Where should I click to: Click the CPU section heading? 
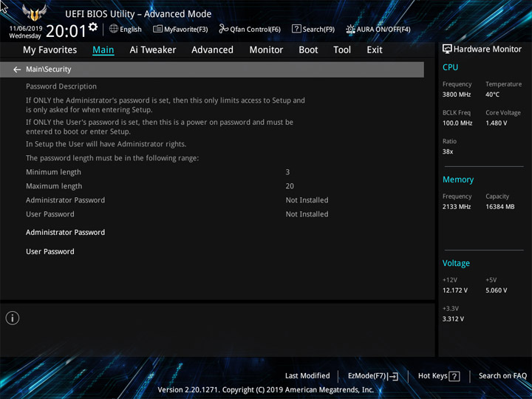pos(450,67)
